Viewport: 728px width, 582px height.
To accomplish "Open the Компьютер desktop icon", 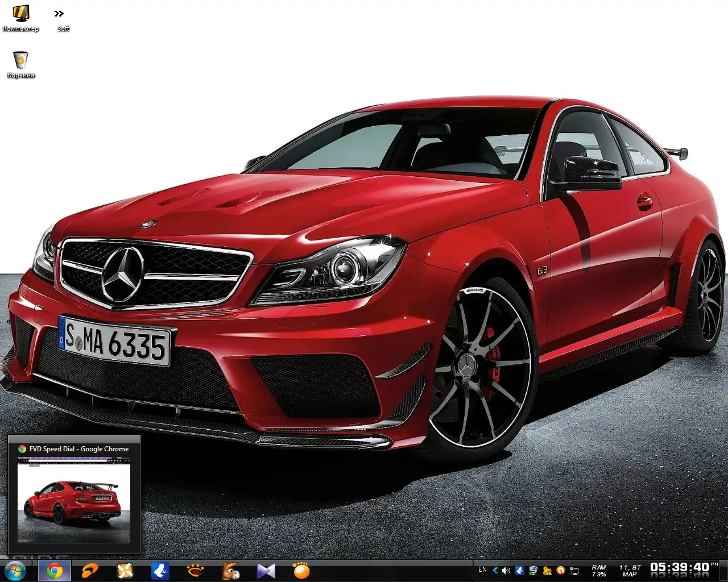I will [20, 17].
